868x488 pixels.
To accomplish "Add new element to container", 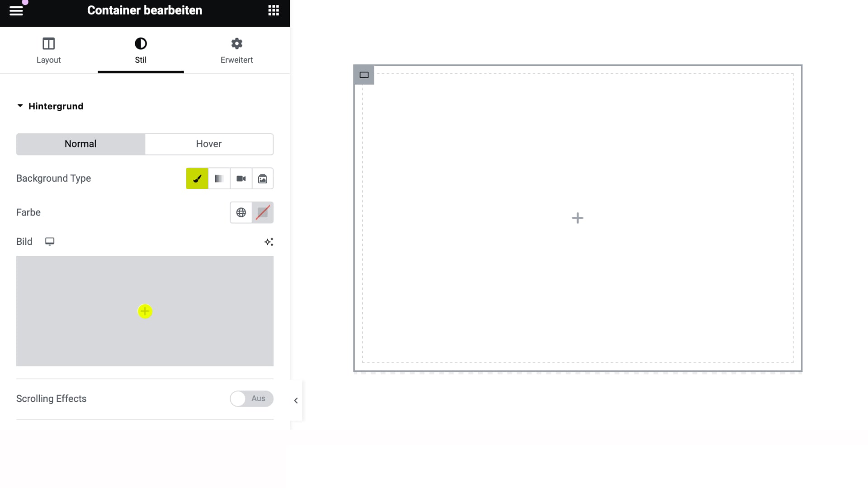I will (x=577, y=218).
